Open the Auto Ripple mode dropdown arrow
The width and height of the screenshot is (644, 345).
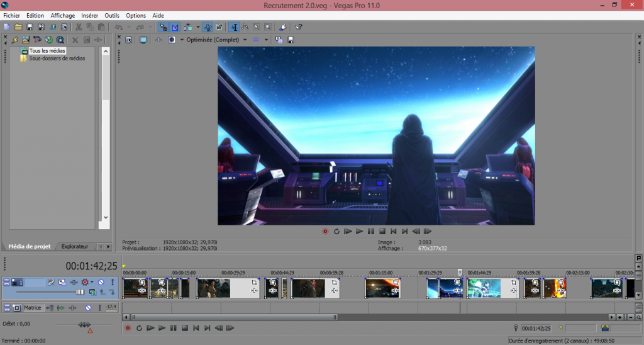[x=198, y=27]
